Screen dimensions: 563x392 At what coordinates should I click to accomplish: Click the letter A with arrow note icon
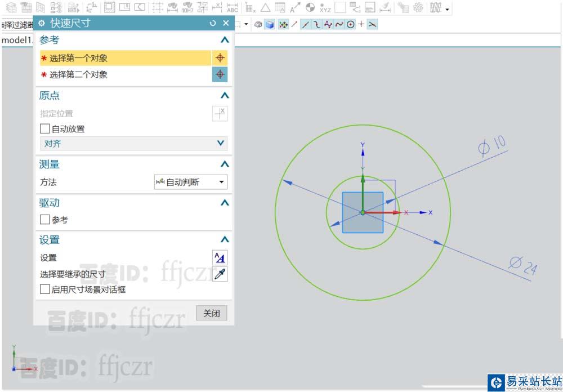(295, 7)
